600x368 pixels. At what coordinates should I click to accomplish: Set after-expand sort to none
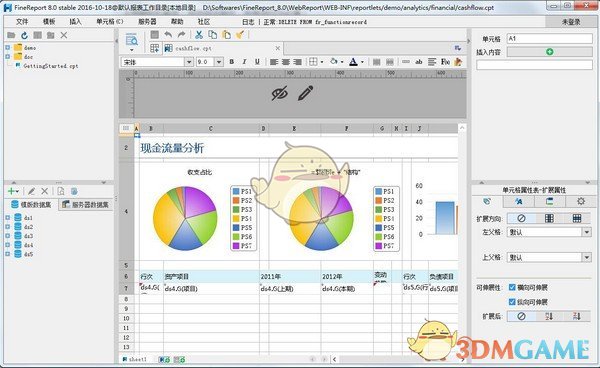tap(521, 316)
